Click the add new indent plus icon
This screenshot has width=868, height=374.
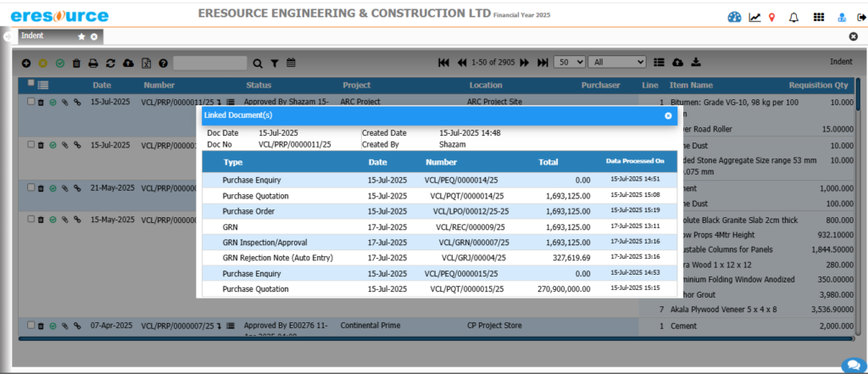(x=26, y=63)
